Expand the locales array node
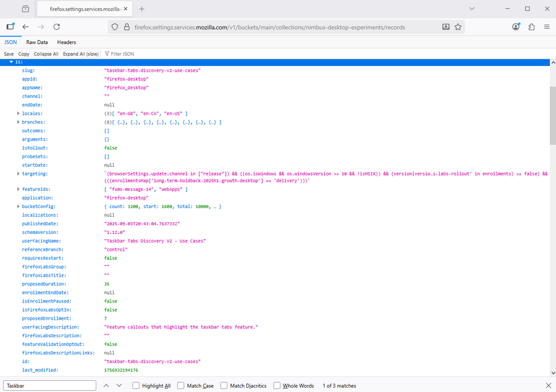Screen dimensions: 556x392 18,114
